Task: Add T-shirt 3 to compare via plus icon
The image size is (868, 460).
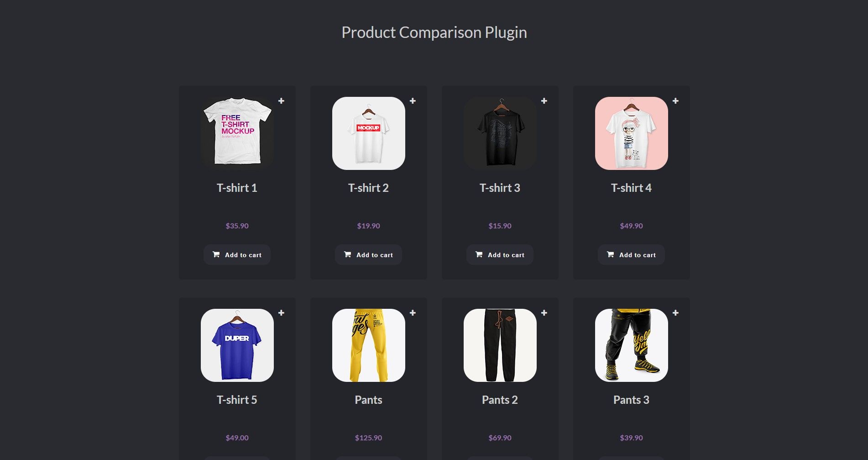Action: 544,101
